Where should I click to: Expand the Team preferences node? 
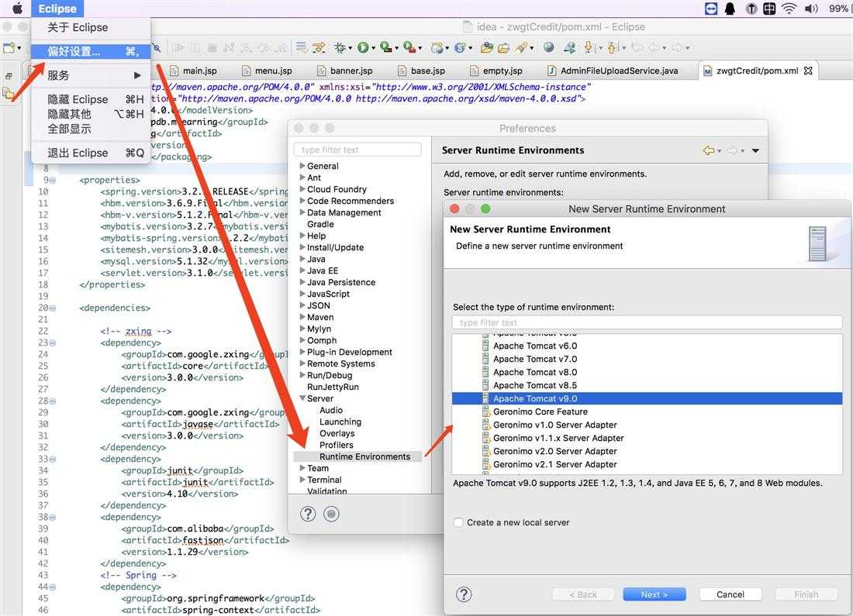click(x=302, y=468)
